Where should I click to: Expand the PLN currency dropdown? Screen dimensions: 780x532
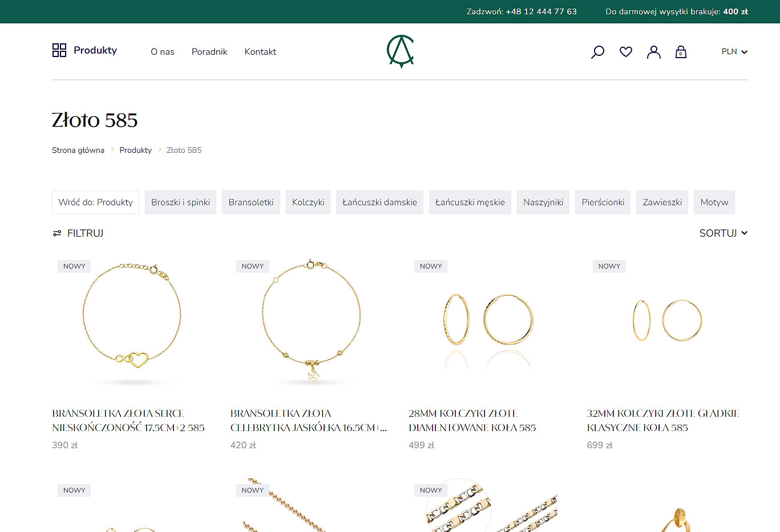click(734, 51)
